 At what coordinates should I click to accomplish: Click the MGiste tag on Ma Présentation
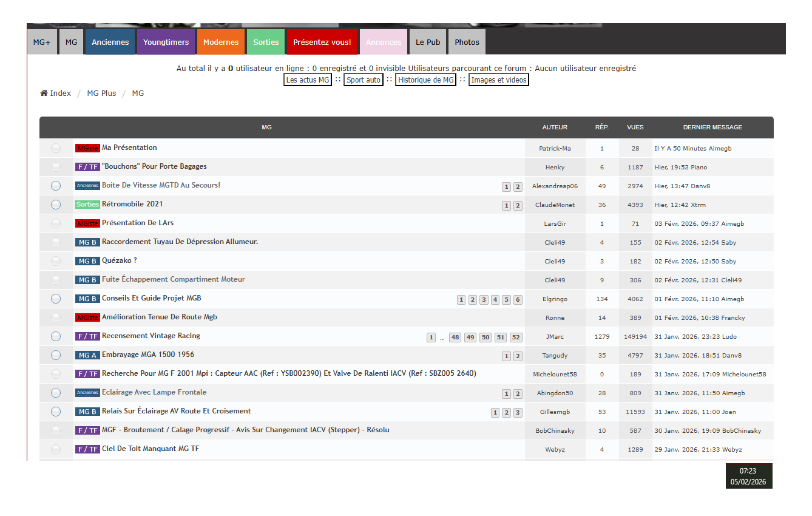87,148
